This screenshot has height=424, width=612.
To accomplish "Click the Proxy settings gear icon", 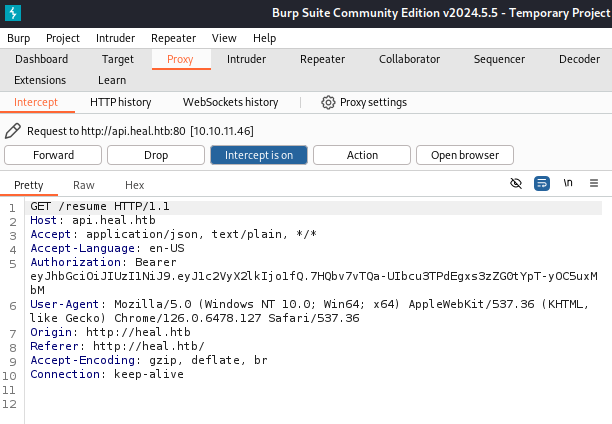I will pos(328,102).
